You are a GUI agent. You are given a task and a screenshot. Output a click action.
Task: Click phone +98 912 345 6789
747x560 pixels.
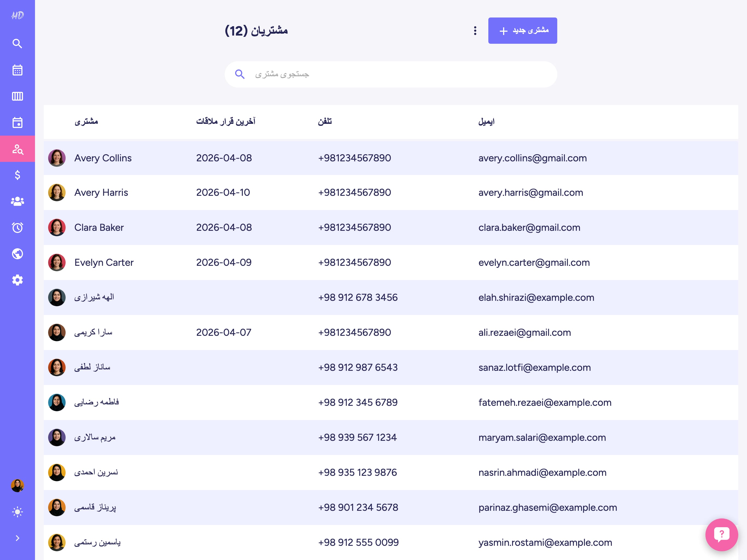(x=358, y=402)
